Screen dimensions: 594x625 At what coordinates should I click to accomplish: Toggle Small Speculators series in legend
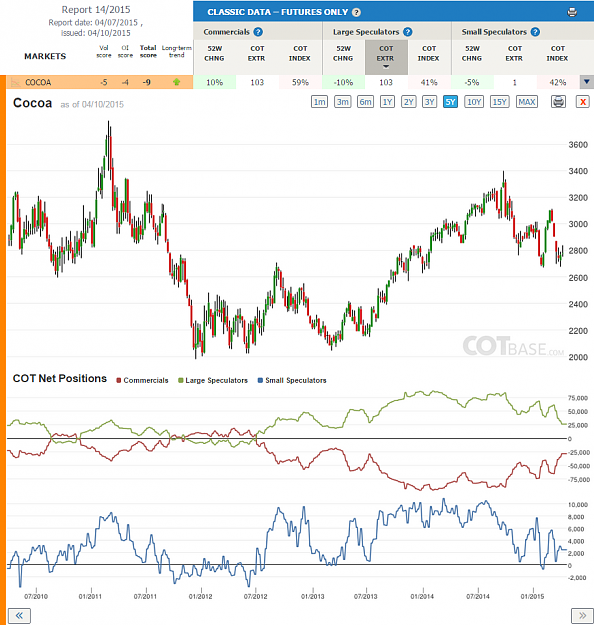292,380
